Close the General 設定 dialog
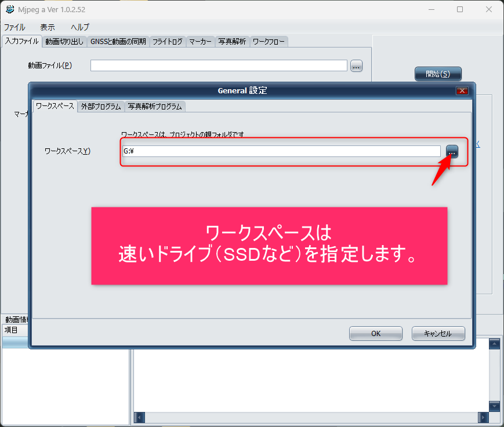 (462, 91)
